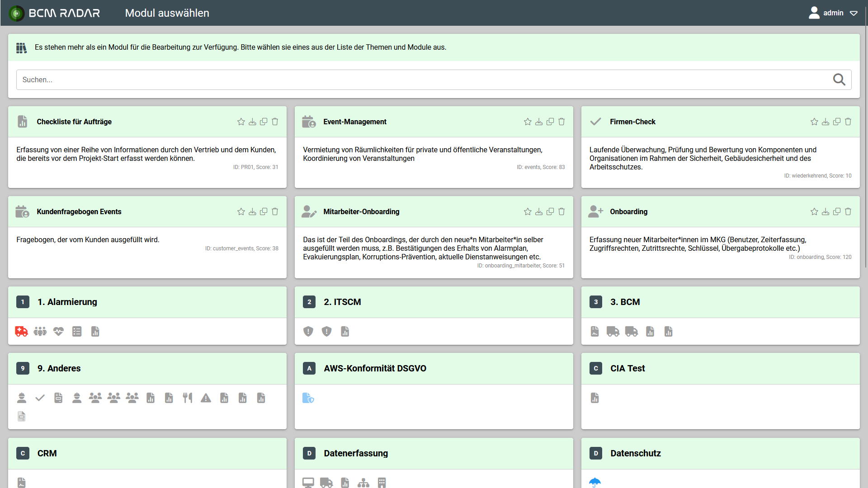Image resolution: width=868 pixels, height=488 pixels.
Task: Click the first shield icon under ITSCM
Action: click(308, 332)
